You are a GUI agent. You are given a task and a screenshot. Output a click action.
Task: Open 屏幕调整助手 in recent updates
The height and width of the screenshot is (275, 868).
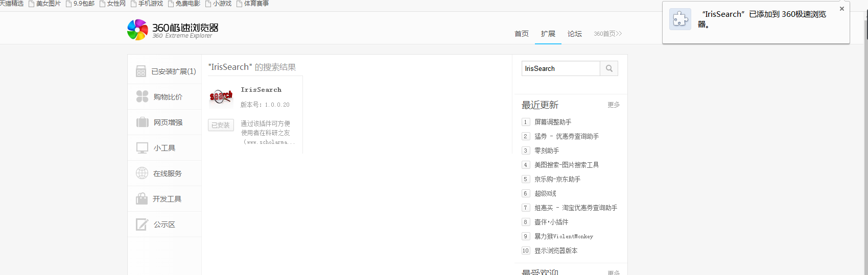click(x=553, y=122)
